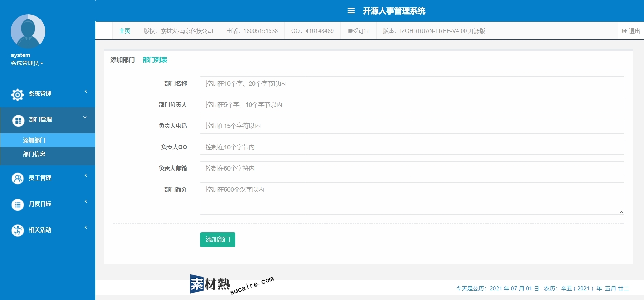Focus the 负责人邮箱 input field
This screenshot has width=644, height=300.
[412, 169]
